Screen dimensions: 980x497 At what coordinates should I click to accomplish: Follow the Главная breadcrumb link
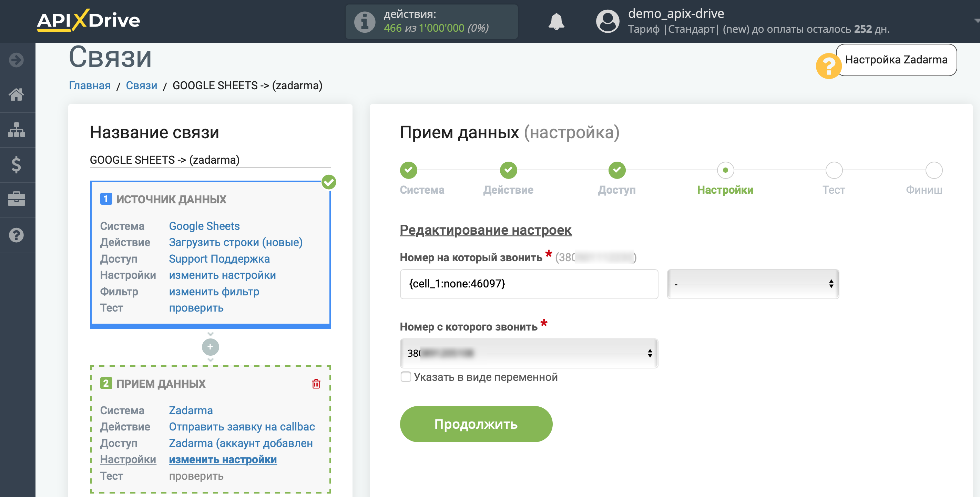pos(90,85)
